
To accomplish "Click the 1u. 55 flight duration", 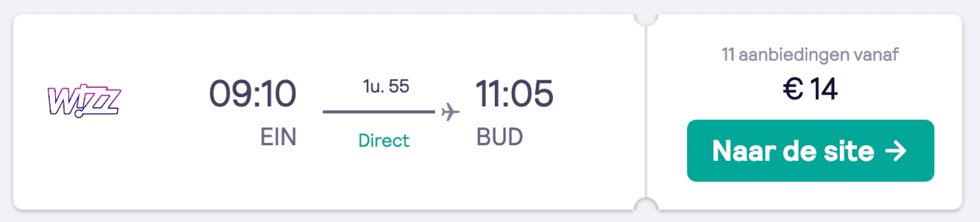I will 386,86.
